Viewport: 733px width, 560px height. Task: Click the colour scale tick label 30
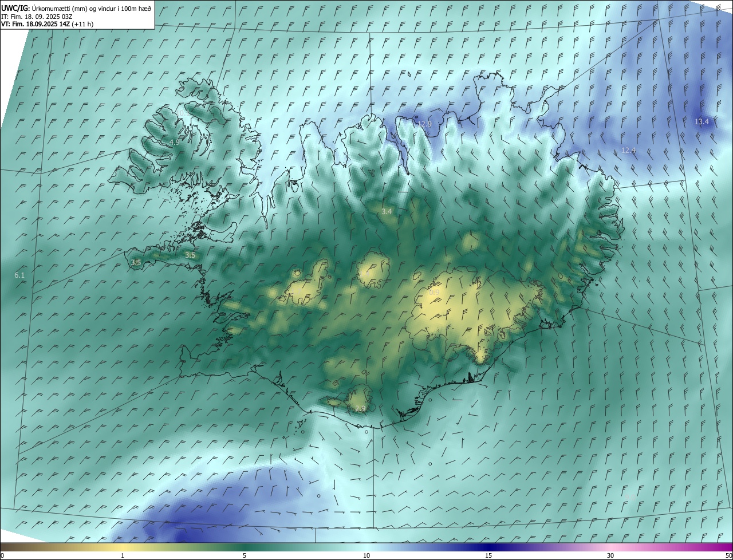tap(610, 556)
